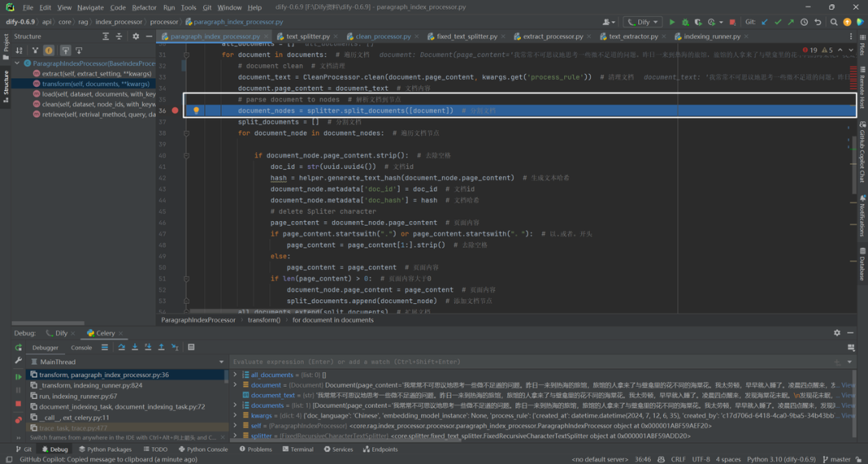Stop the running process with red square
Screen dimensions: 868x464
732,23
